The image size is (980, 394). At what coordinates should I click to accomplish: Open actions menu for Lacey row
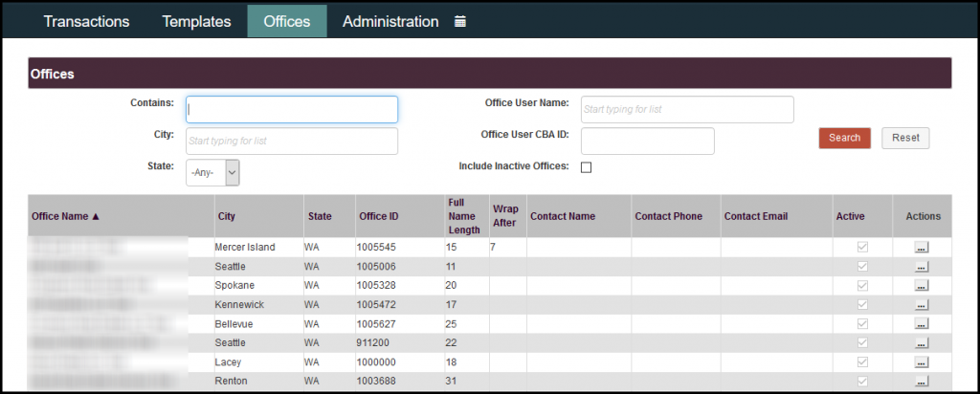tap(922, 362)
